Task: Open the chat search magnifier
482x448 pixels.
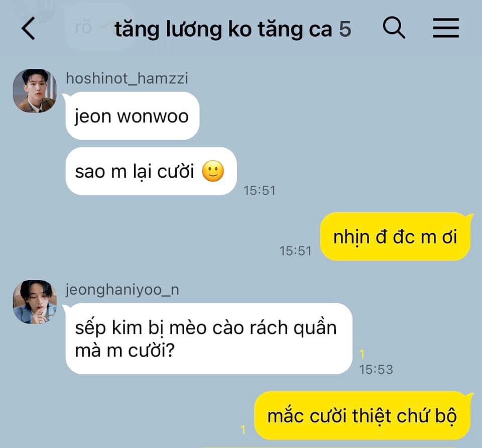Action: click(x=394, y=28)
